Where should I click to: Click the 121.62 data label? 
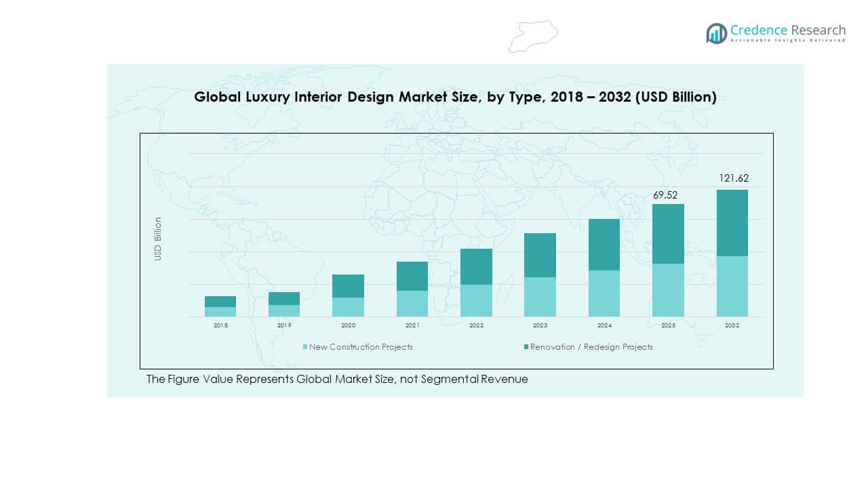734,178
